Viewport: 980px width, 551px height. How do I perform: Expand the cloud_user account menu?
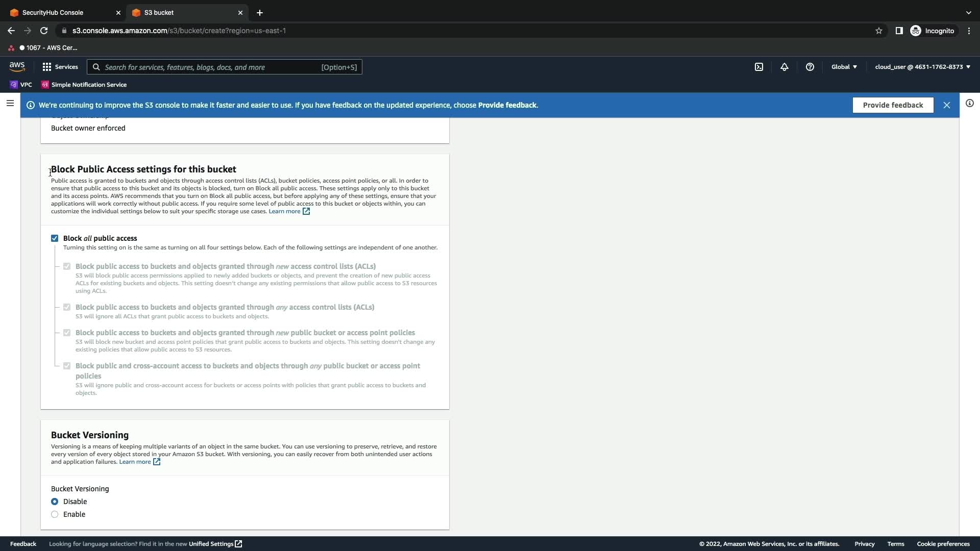point(922,67)
